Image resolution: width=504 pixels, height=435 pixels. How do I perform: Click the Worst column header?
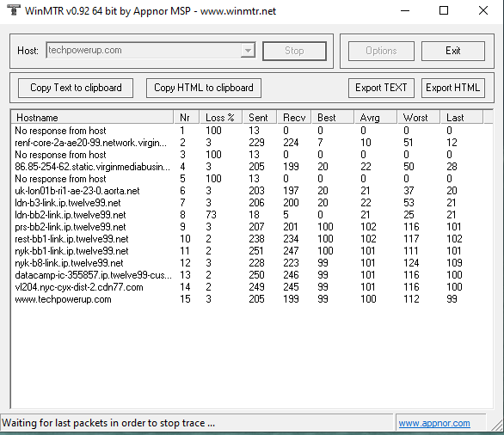click(418, 118)
